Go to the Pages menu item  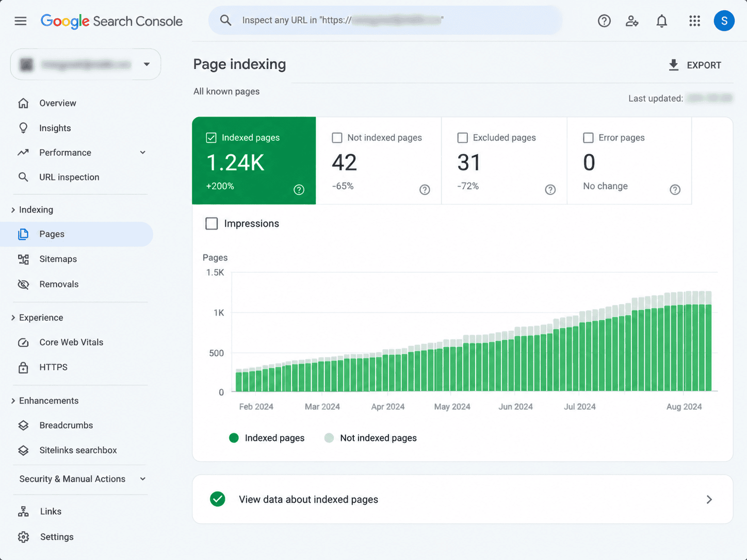[x=77, y=234]
